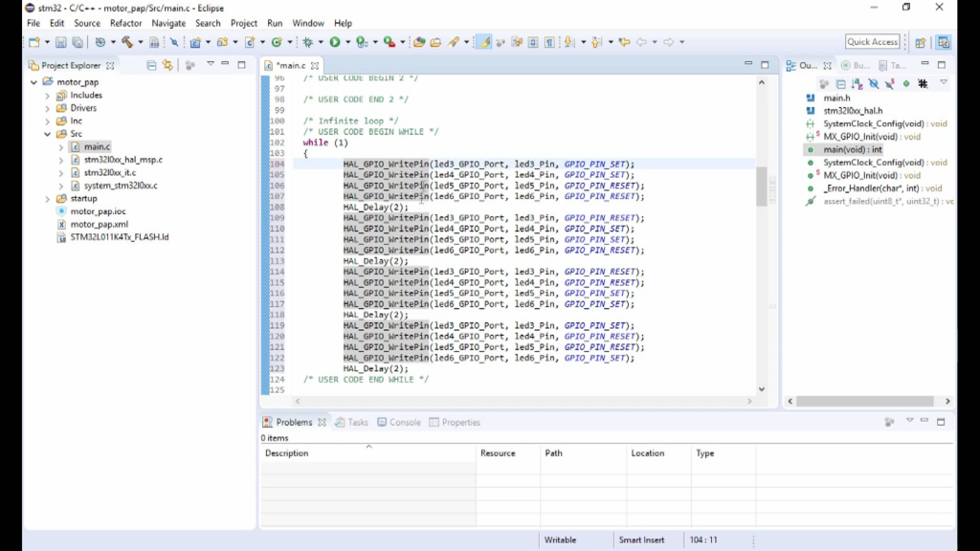Open the C/C++ perspective button
This screenshot has height=551, width=980.
point(944,42)
